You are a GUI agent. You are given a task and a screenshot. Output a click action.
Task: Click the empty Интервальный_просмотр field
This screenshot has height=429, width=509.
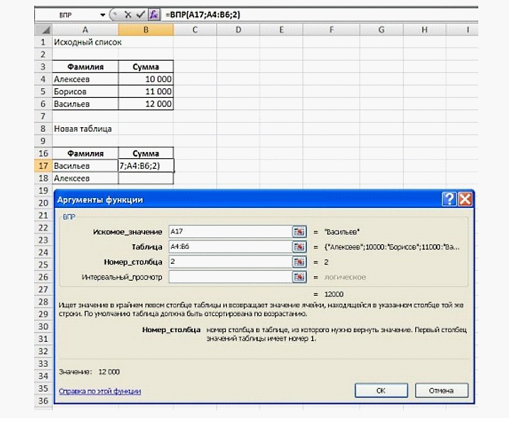tap(230, 277)
